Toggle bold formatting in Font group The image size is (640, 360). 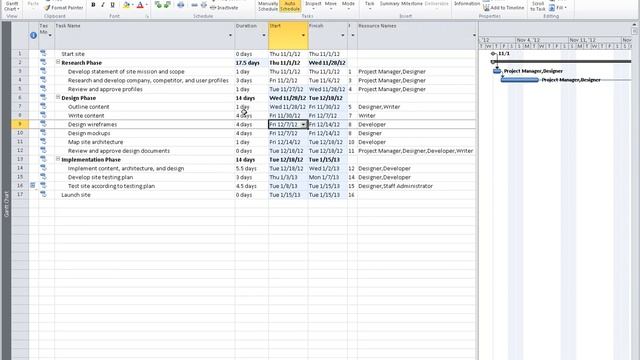(x=93, y=5)
